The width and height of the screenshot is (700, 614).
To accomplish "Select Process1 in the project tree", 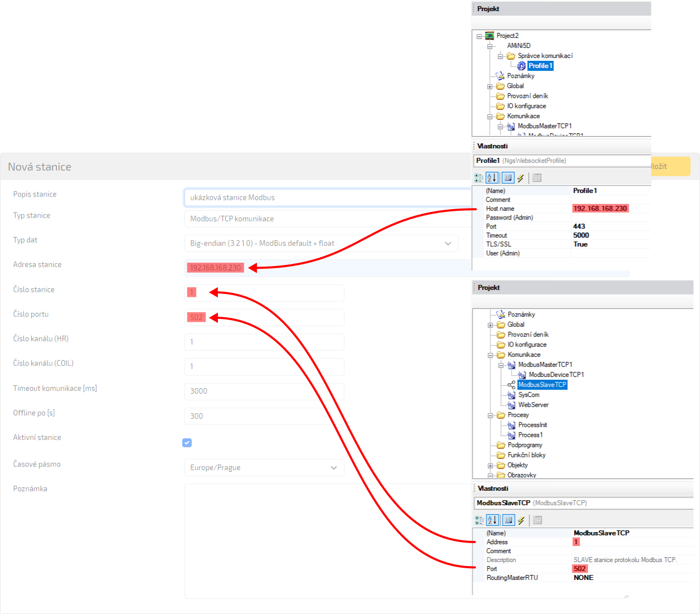I will 530,435.
